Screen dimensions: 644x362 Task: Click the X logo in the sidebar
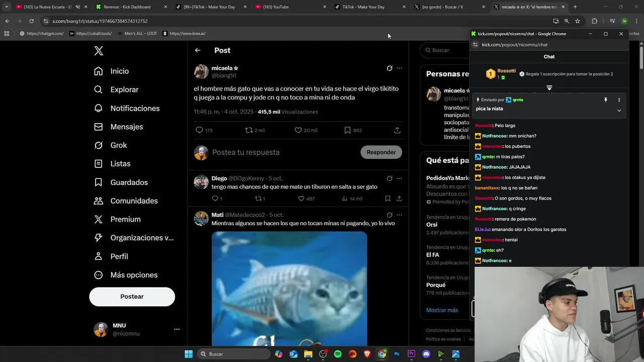coord(99,51)
